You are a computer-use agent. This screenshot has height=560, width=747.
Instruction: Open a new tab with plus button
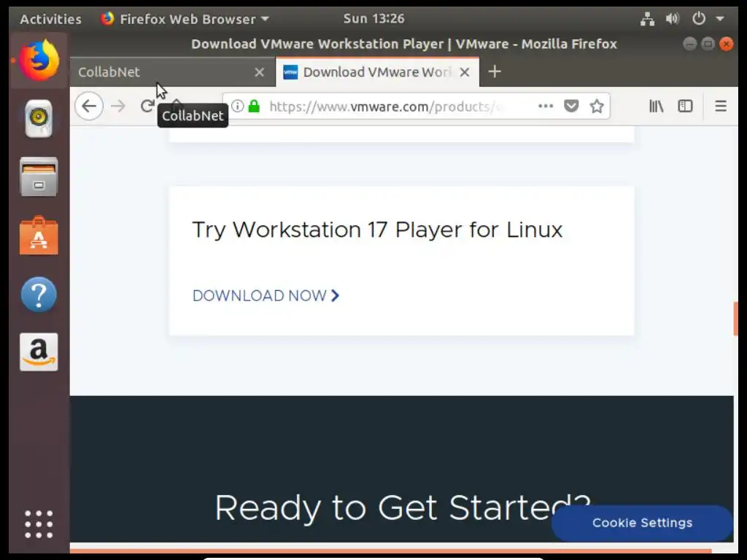495,72
